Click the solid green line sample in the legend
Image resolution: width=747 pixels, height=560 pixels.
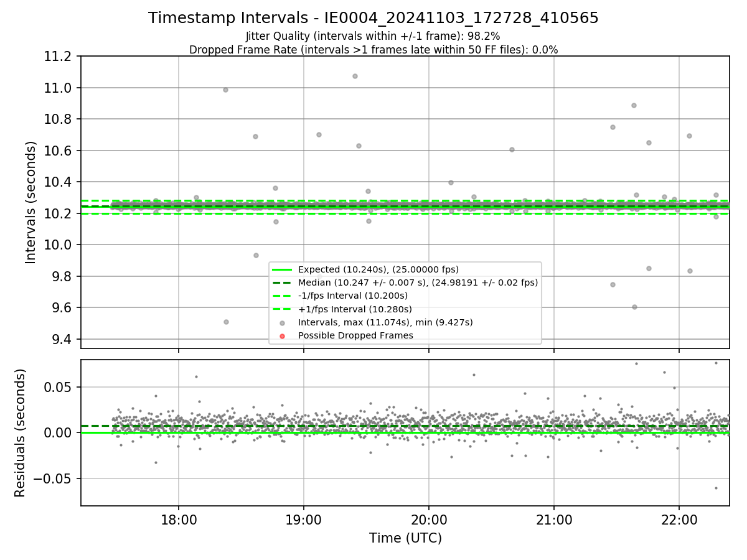point(282,269)
